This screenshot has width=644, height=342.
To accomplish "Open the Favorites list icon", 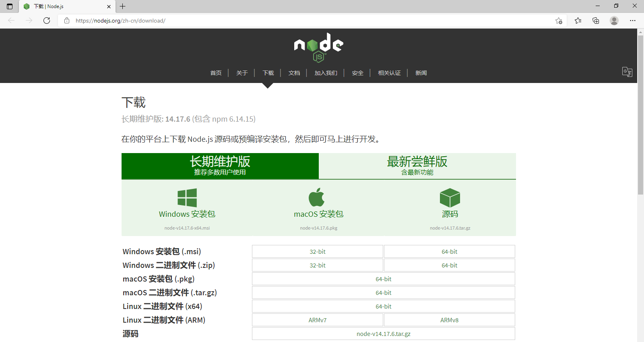I will tap(578, 21).
